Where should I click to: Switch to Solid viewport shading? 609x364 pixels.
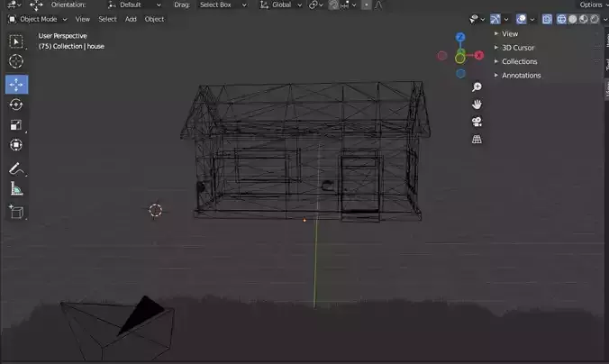tap(572, 19)
